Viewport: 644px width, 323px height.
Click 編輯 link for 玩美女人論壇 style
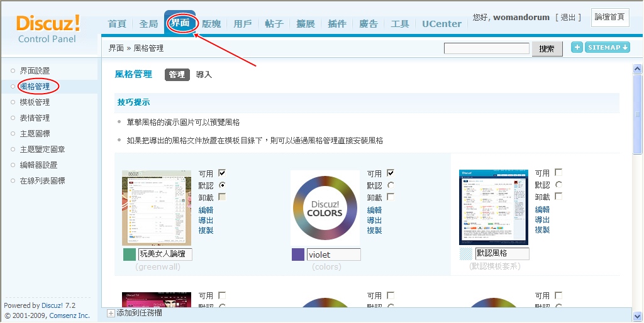(206, 210)
